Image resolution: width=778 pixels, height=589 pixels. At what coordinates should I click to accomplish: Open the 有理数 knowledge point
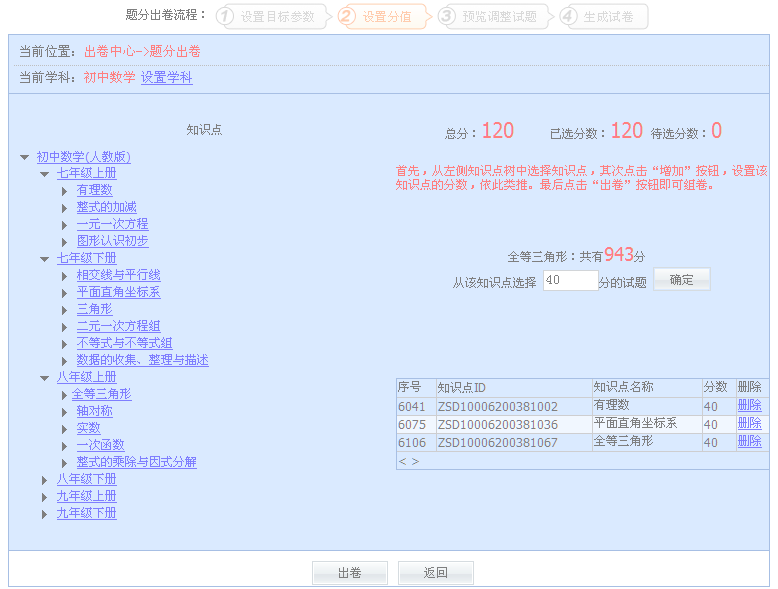(x=94, y=190)
